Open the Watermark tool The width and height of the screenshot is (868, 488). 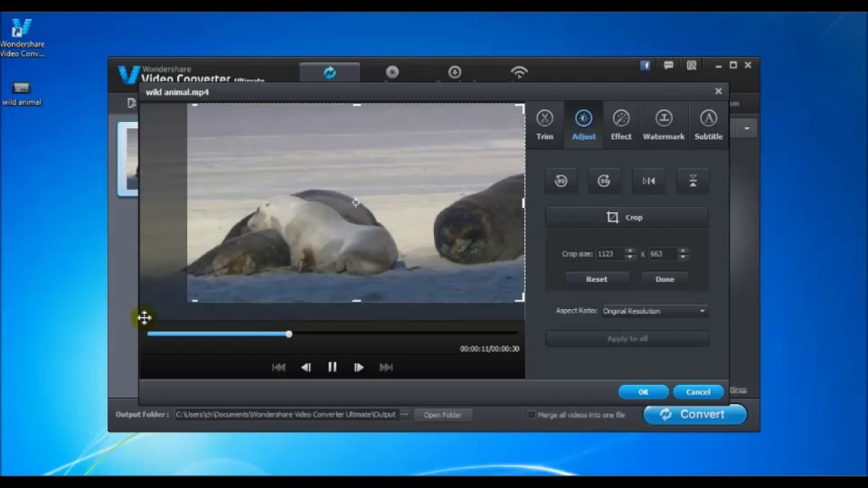663,125
